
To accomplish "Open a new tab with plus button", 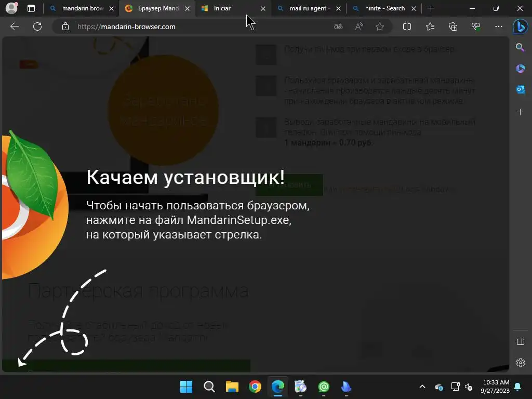I will click(431, 8).
